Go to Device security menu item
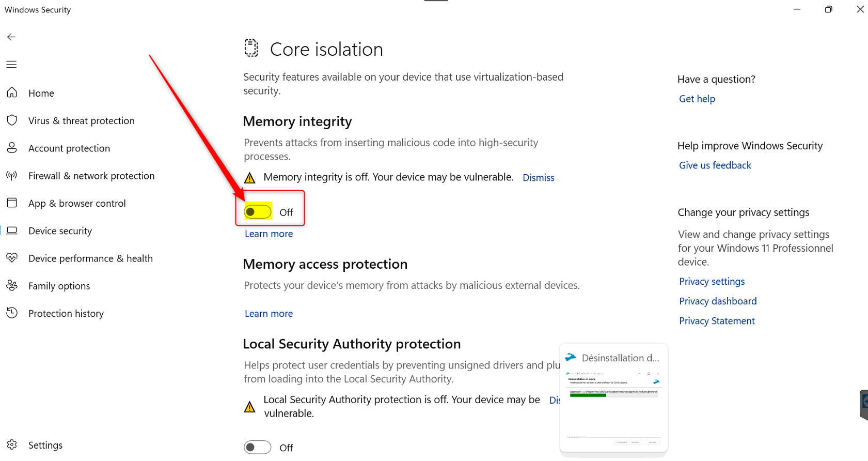This screenshot has width=868, height=461. [60, 231]
